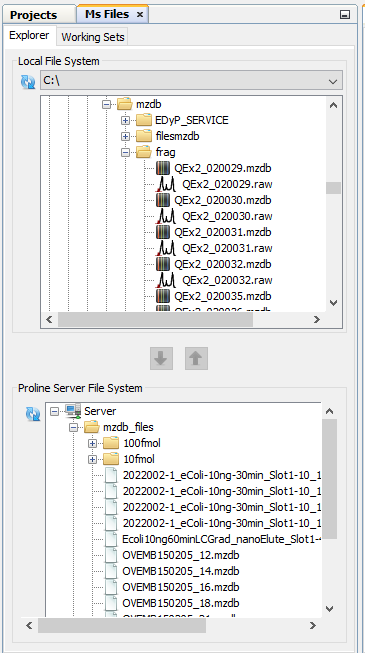The height and width of the screenshot is (653, 365).
Task: Click the OVEMB150205_14.mzdb document icon
Action: pos(112,571)
